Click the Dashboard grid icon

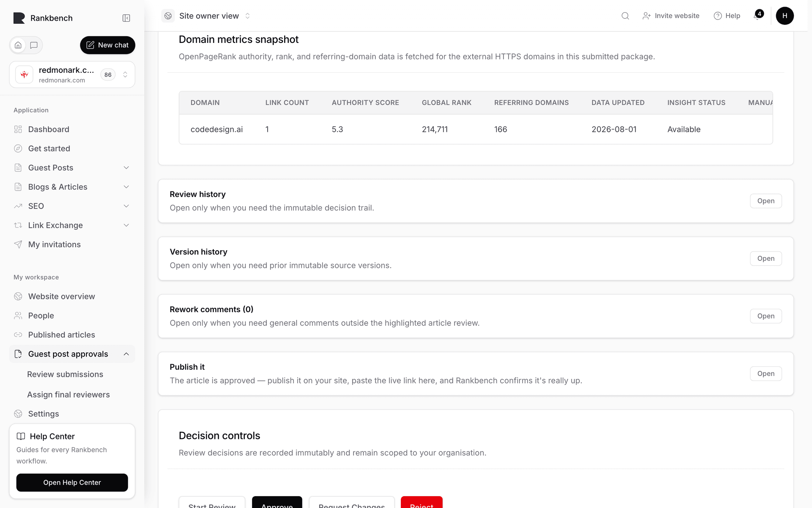18,129
